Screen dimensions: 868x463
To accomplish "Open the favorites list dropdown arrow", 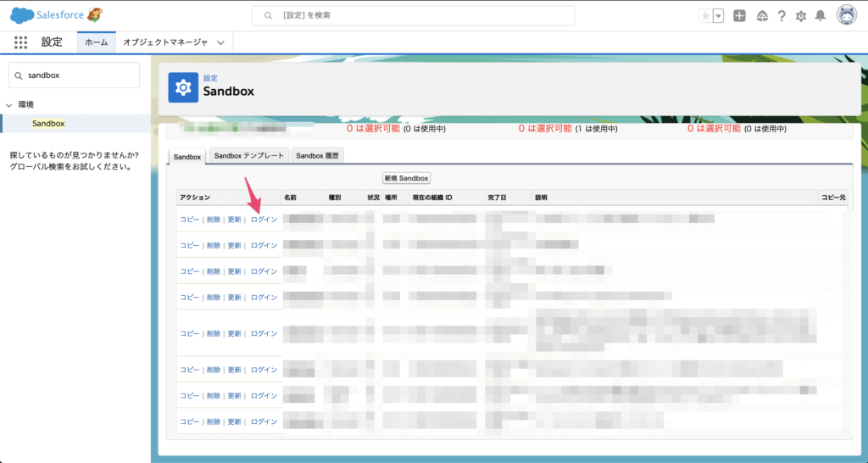I will (x=718, y=16).
